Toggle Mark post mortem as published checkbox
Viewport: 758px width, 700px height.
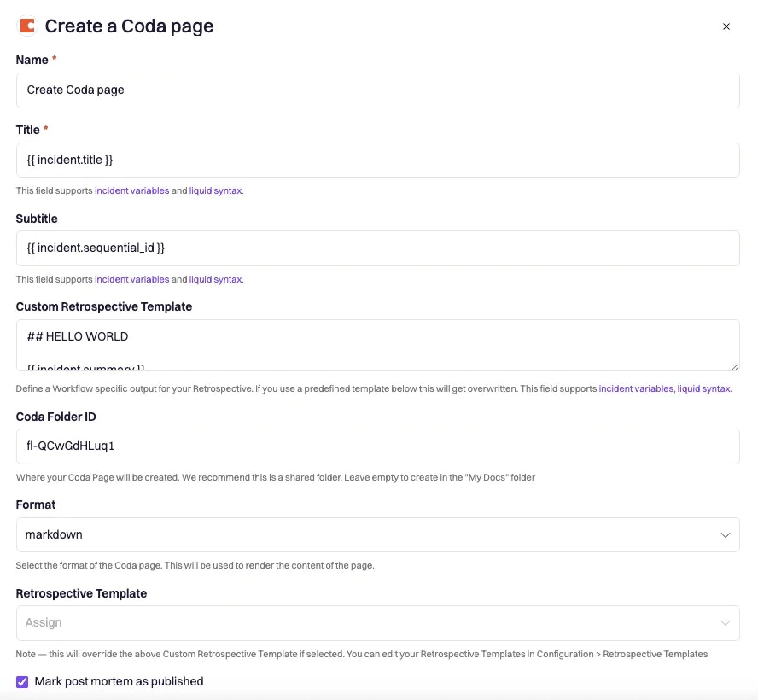tap(22, 681)
